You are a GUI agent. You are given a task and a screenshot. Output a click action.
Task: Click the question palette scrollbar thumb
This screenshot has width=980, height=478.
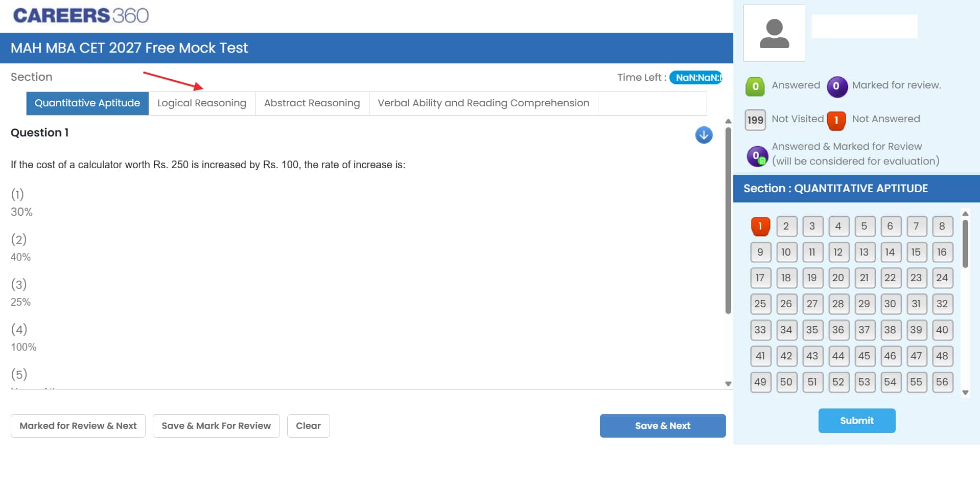(x=965, y=244)
